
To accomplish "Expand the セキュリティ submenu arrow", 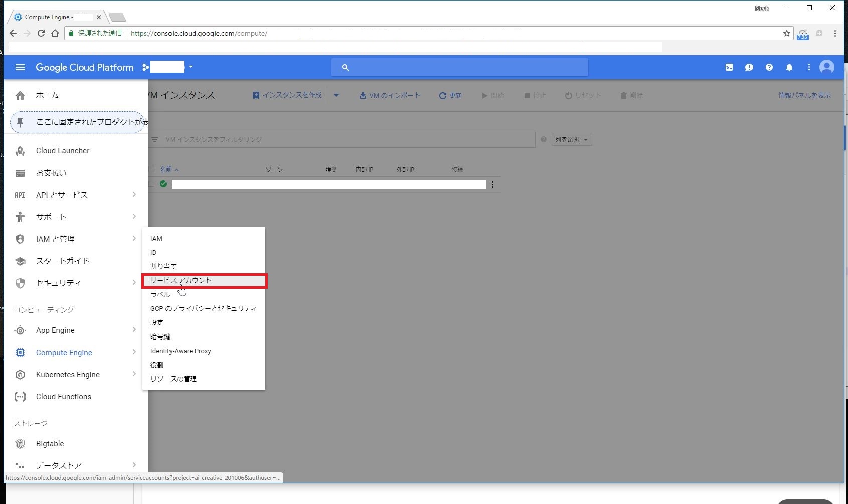I will 134,283.
